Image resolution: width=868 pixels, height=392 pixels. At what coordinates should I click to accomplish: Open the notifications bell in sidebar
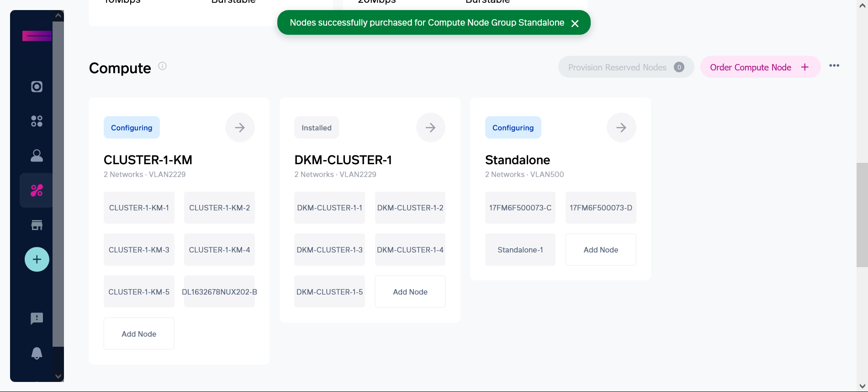click(x=37, y=353)
